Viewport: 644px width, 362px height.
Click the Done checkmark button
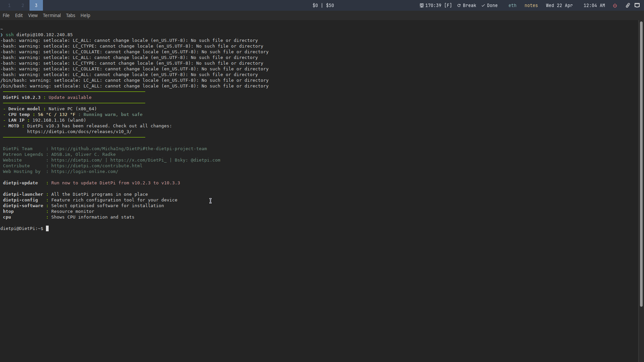pyautogui.click(x=489, y=5)
